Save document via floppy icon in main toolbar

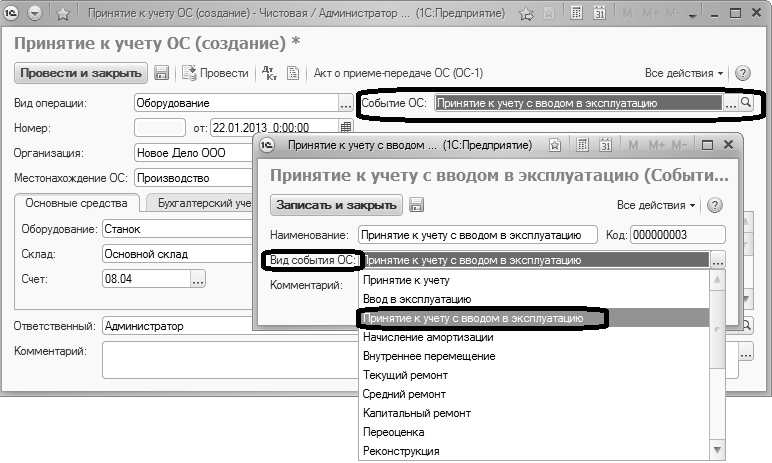coord(161,73)
